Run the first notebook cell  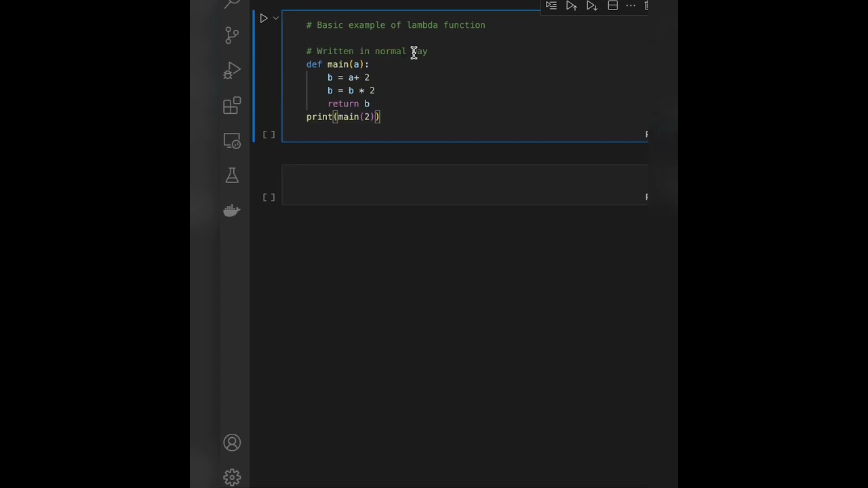(264, 18)
